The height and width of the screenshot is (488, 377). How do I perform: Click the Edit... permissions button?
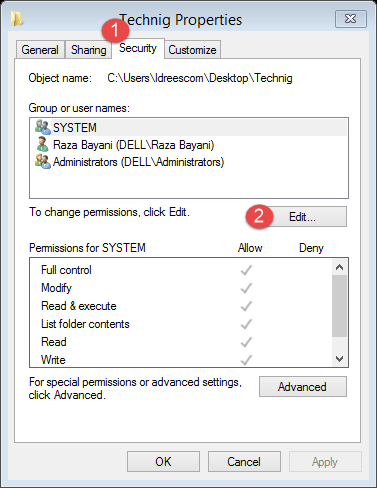pos(302,217)
